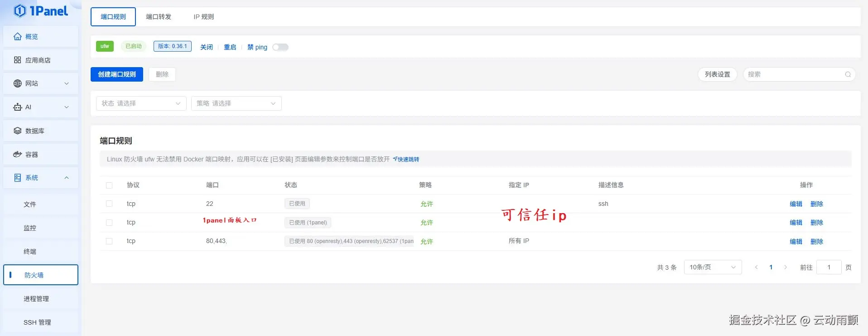Image resolution: width=868 pixels, height=336 pixels.
Task: Click the AI robot icon
Action: [18, 107]
